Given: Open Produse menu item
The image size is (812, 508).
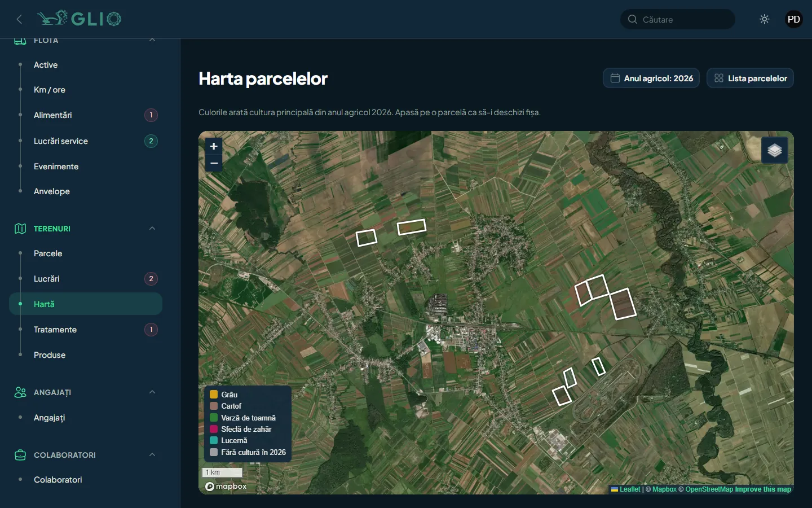Looking at the screenshot, I should 86,355.
